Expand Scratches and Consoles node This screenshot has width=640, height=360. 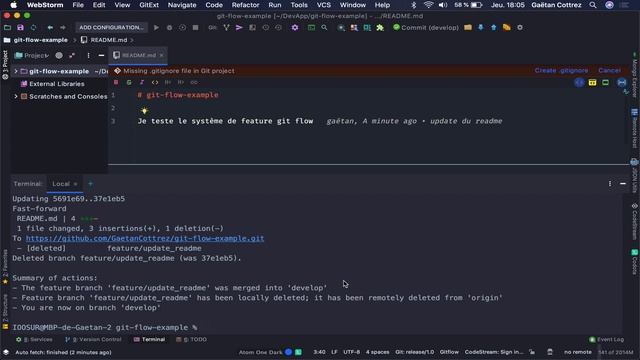pyautogui.click(x=16, y=97)
